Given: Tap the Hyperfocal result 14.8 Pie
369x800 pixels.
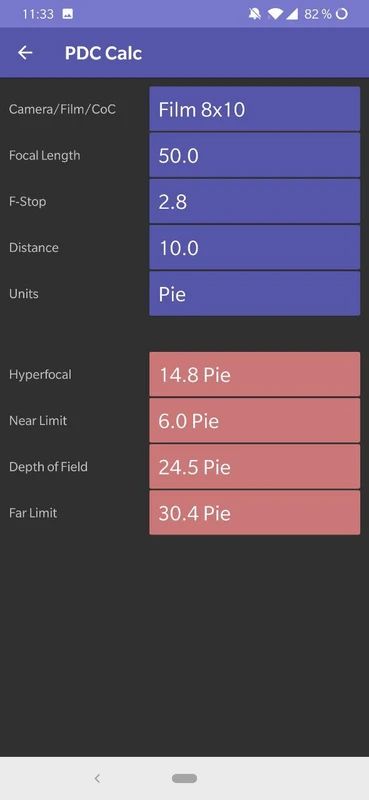Looking at the screenshot, I should [255, 374].
